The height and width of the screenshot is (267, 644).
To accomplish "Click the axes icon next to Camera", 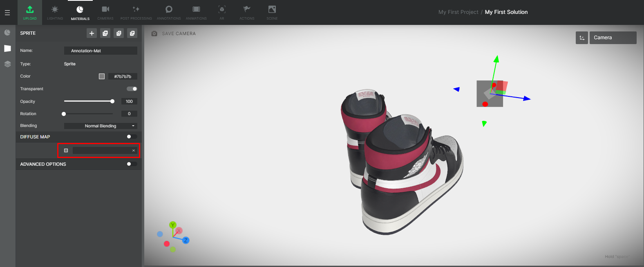I will [x=582, y=38].
